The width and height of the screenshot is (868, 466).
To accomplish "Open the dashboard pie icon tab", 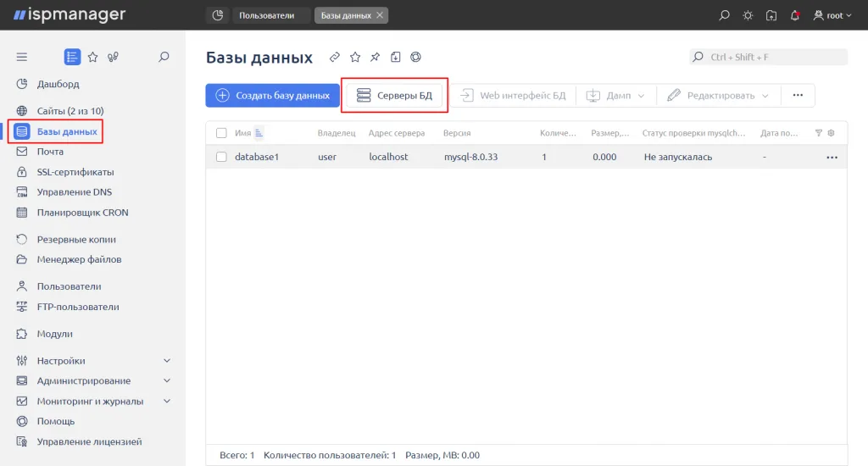I will pos(218,15).
